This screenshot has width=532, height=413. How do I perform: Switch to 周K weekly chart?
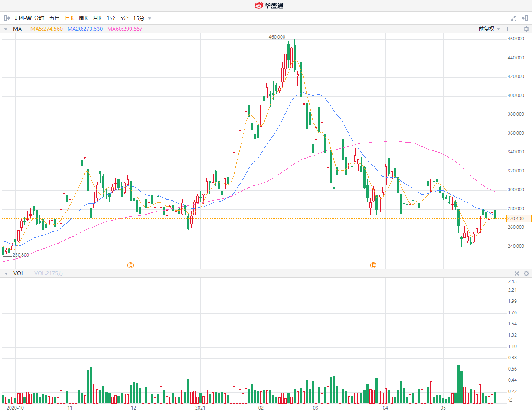(83, 18)
